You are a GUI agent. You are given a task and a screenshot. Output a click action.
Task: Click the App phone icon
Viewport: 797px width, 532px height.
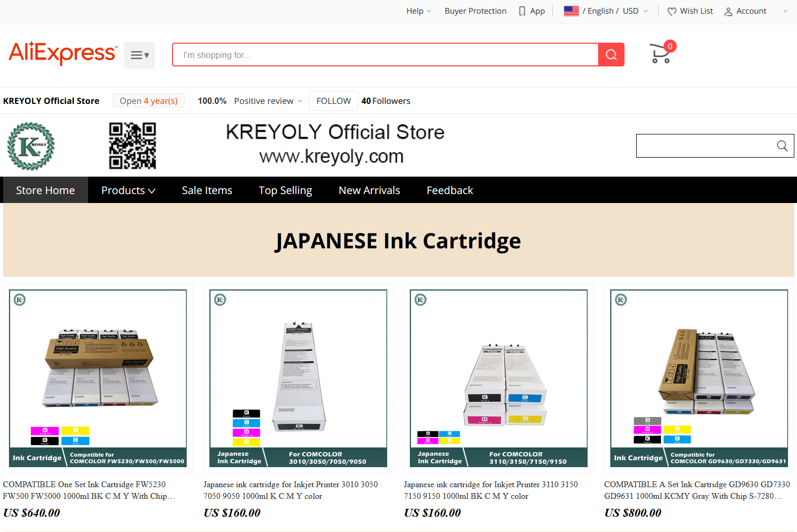522,11
